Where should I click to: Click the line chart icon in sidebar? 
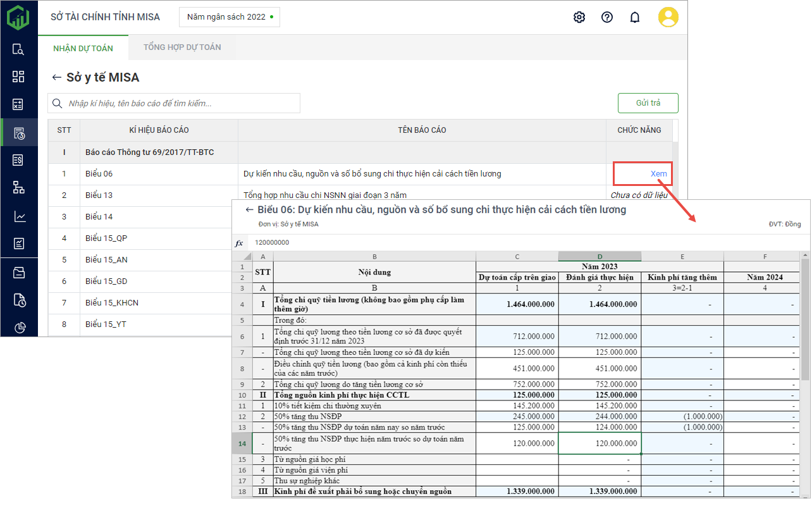pos(18,216)
